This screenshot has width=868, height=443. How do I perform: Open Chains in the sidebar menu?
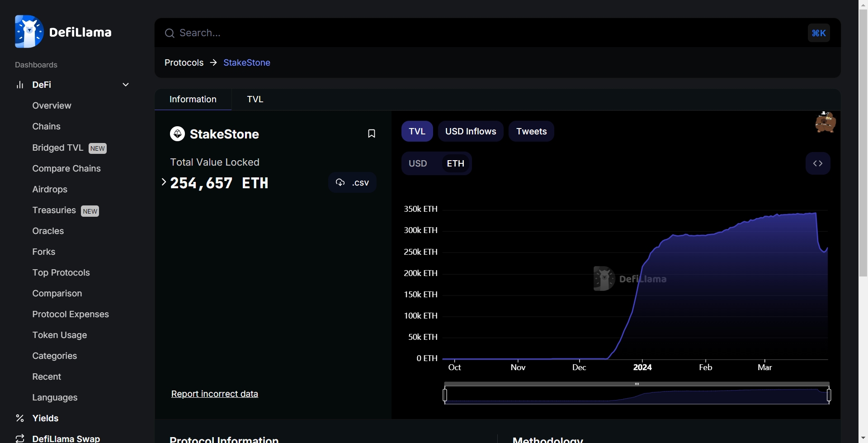pyautogui.click(x=46, y=126)
